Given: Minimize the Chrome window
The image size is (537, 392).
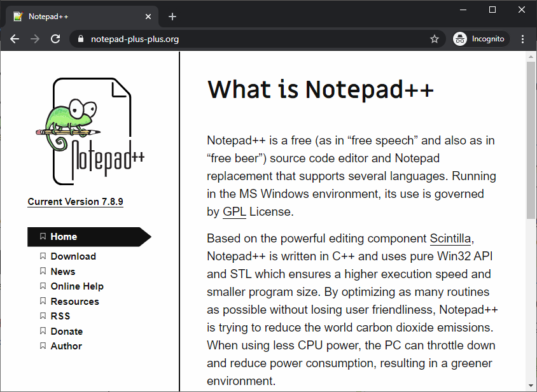Looking at the screenshot, I should [x=463, y=10].
